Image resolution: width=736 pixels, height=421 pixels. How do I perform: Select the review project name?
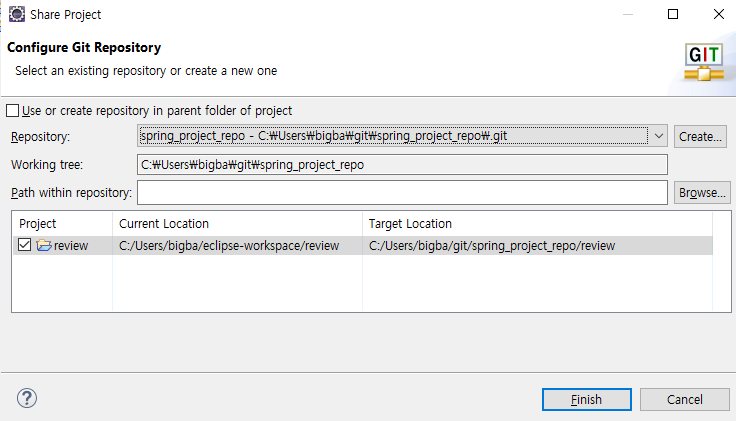tap(71, 245)
